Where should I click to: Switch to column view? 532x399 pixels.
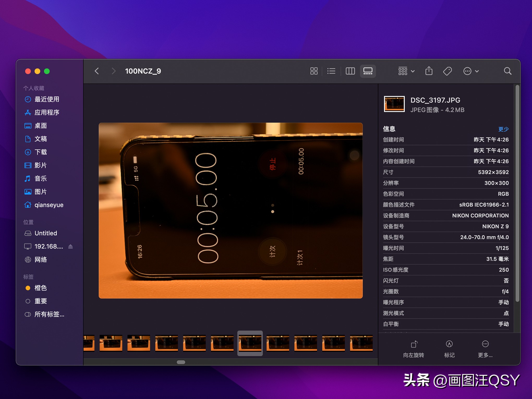point(350,71)
